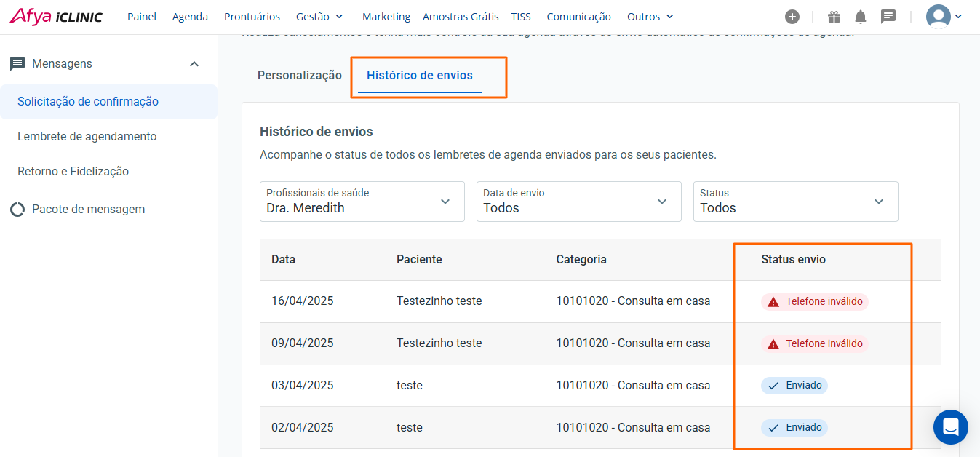
Task: Open Retorno e Fidelização page
Action: (73, 172)
